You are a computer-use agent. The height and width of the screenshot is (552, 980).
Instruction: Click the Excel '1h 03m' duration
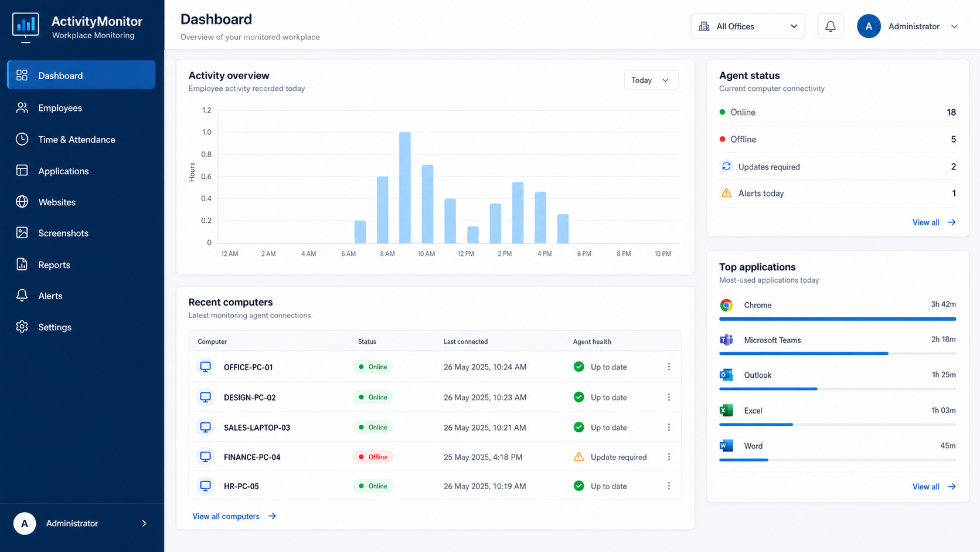pos(944,410)
